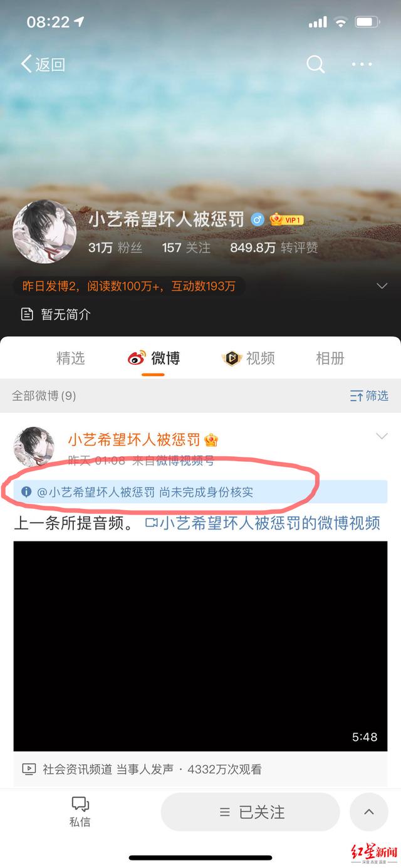Switch to the 视频 tab
Viewport: 401px width, 868px height.
(x=249, y=358)
